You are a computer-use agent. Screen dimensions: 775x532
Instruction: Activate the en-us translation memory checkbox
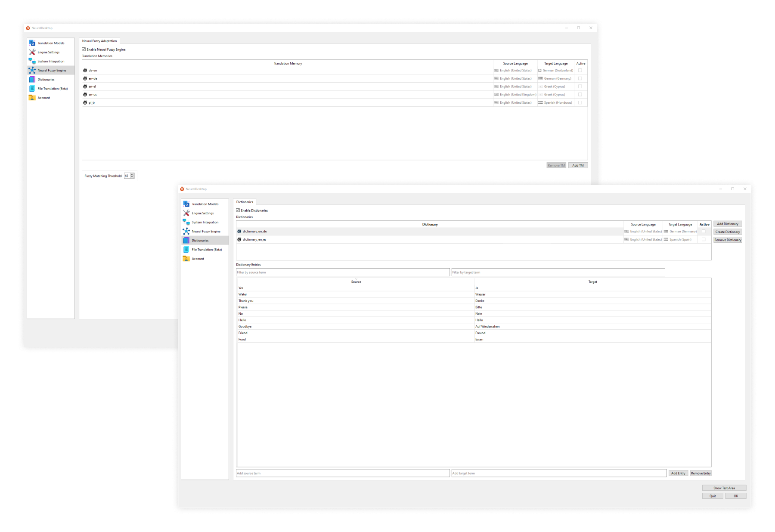(x=580, y=94)
